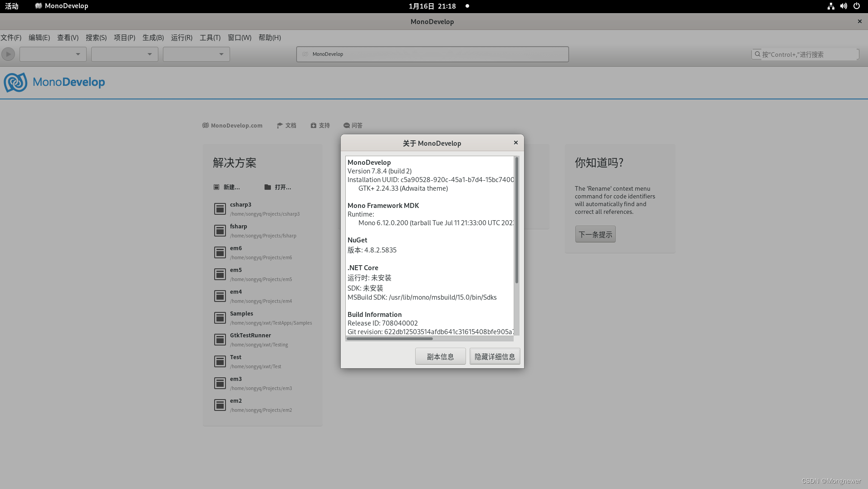This screenshot has height=489, width=868.
Task: Click the network icon in the system tray
Action: point(830,6)
